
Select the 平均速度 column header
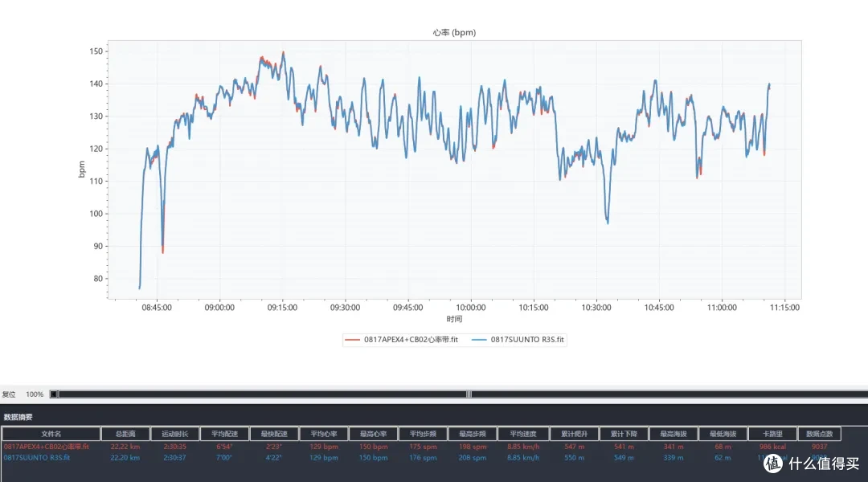pyautogui.click(x=523, y=434)
